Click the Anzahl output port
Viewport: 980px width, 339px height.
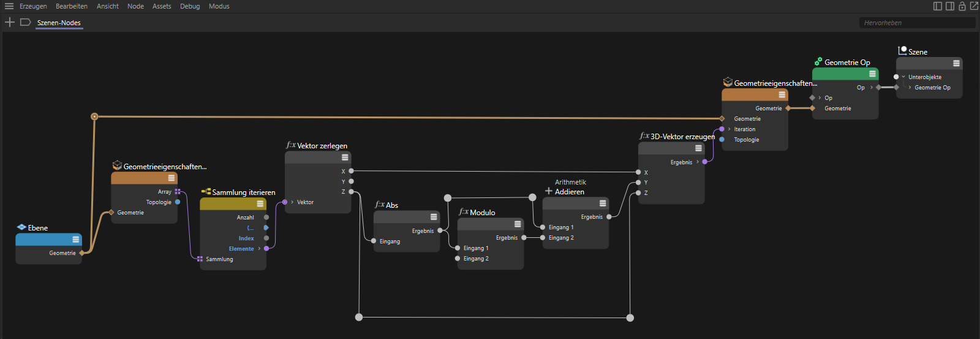pyautogui.click(x=266, y=217)
